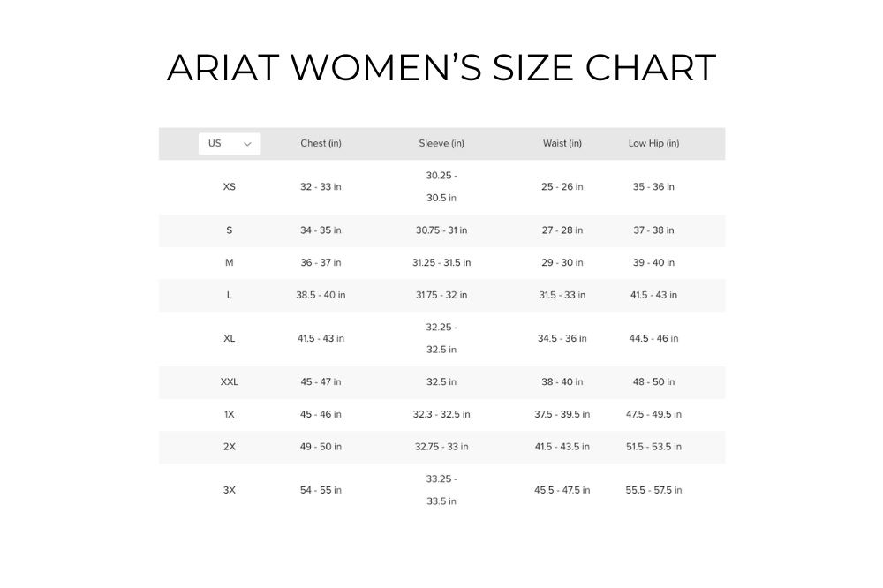Click the L size label
This screenshot has height=588, width=883.
point(229,295)
